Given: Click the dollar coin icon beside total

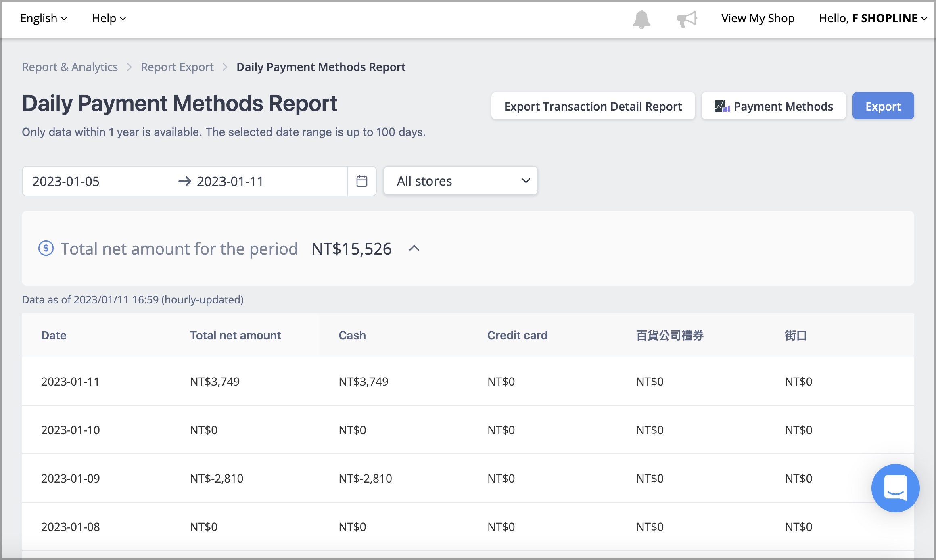Looking at the screenshot, I should coord(46,248).
